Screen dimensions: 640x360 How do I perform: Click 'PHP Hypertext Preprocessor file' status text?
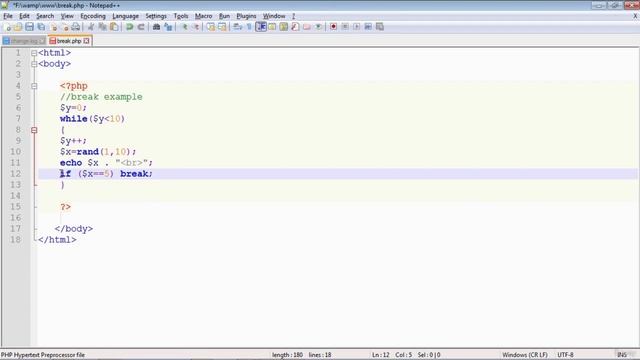coord(43,355)
